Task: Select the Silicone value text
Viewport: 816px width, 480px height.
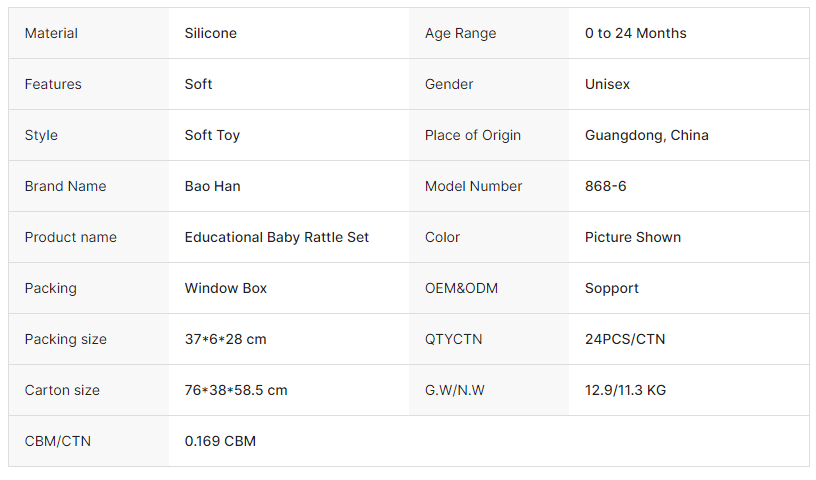Action: click(x=211, y=33)
